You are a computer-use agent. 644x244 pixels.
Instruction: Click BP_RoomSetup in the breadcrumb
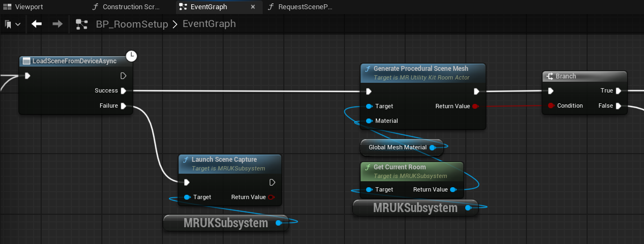132,24
